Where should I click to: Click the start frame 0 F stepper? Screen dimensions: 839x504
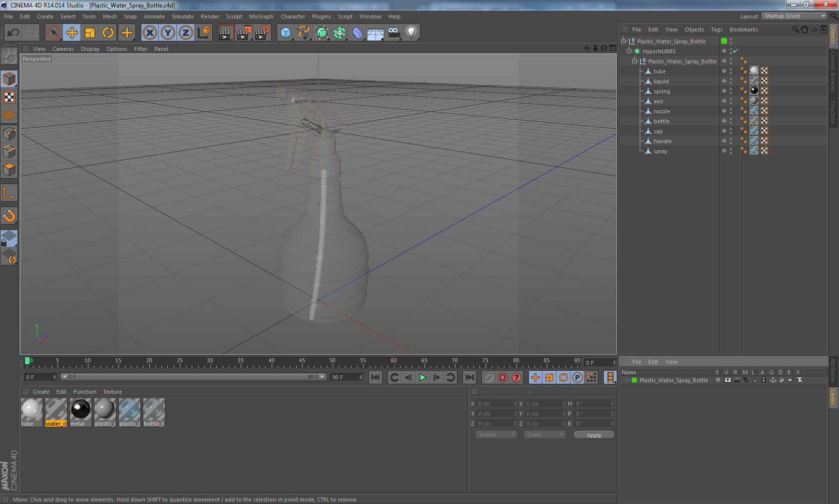point(54,377)
